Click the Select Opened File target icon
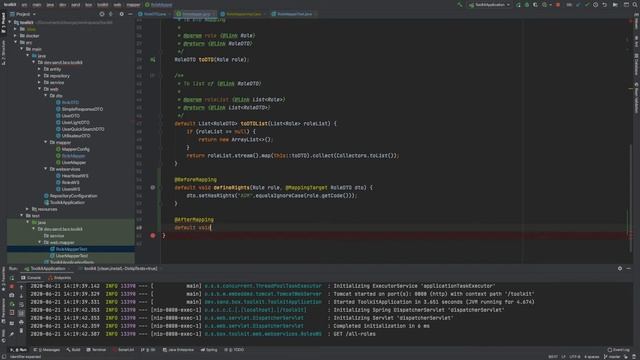640x360 pixels. pos(102,14)
